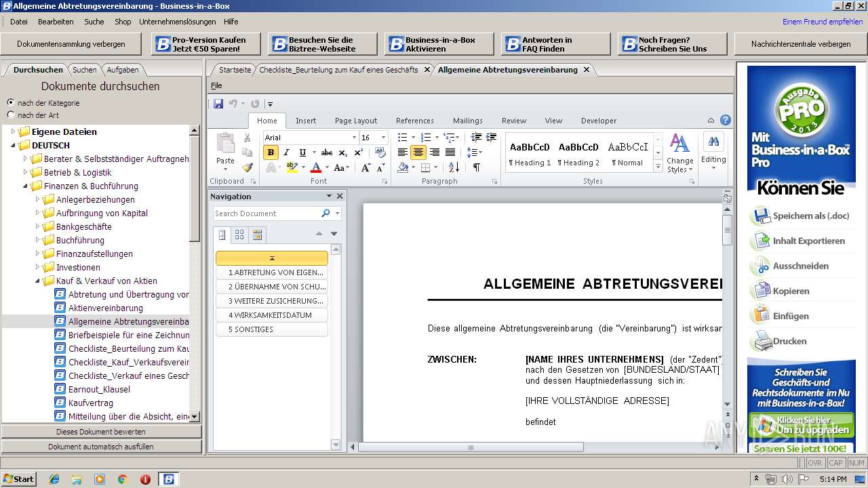This screenshot has height=488, width=868.
Task: Collapse the DEUTSCH folder
Action: tap(12, 145)
